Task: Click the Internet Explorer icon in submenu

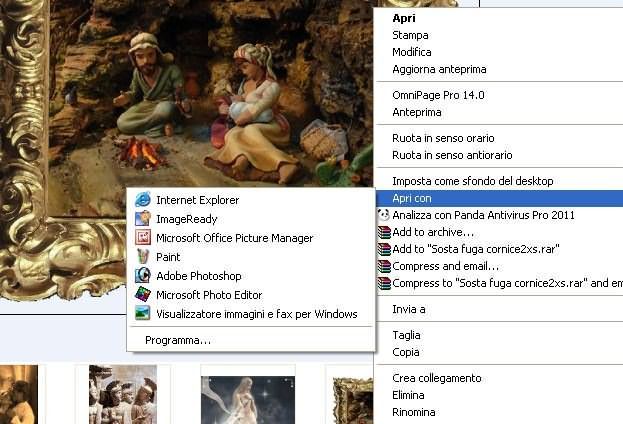Action: [x=143, y=199]
